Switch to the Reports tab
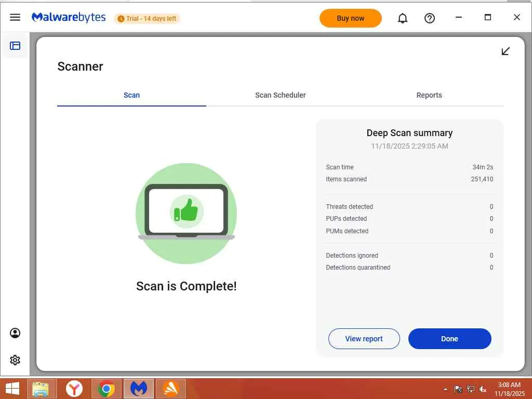Screen dimensions: 532x399 (x=429, y=96)
